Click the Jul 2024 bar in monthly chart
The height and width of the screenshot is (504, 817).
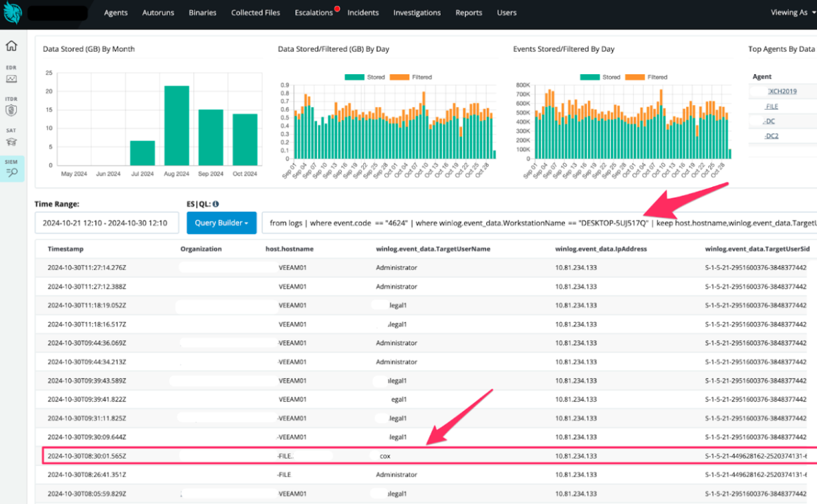tap(142, 153)
